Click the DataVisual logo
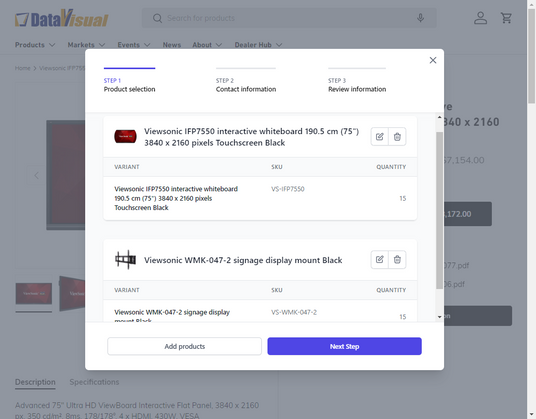 pos(62,18)
